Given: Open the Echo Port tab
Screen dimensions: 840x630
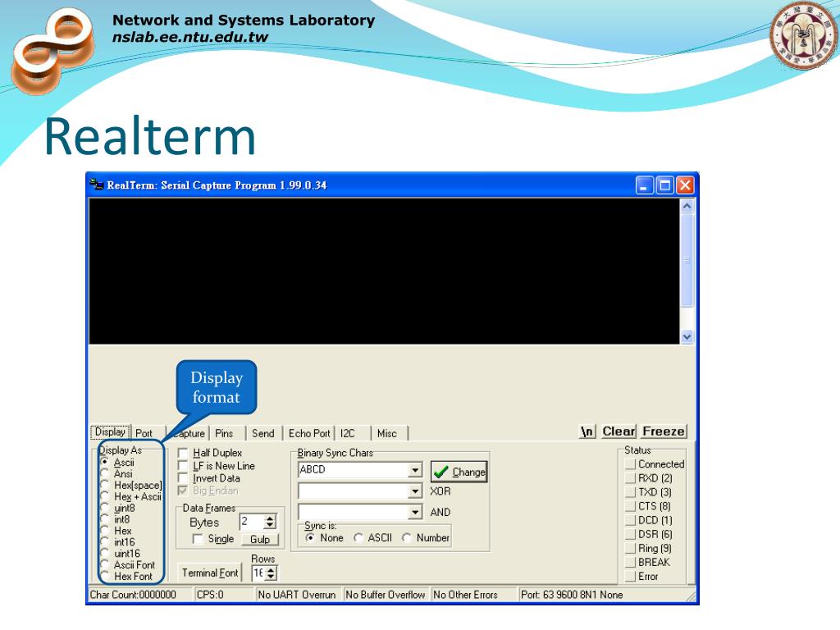Looking at the screenshot, I should click(x=309, y=434).
